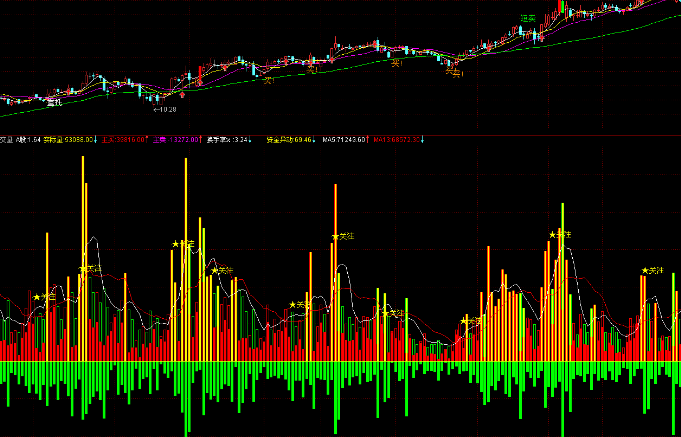The width and height of the screenshot is (681, 437).
Task: Click the yellow 资金异动 69.46 readout
Action: (291, 140)
